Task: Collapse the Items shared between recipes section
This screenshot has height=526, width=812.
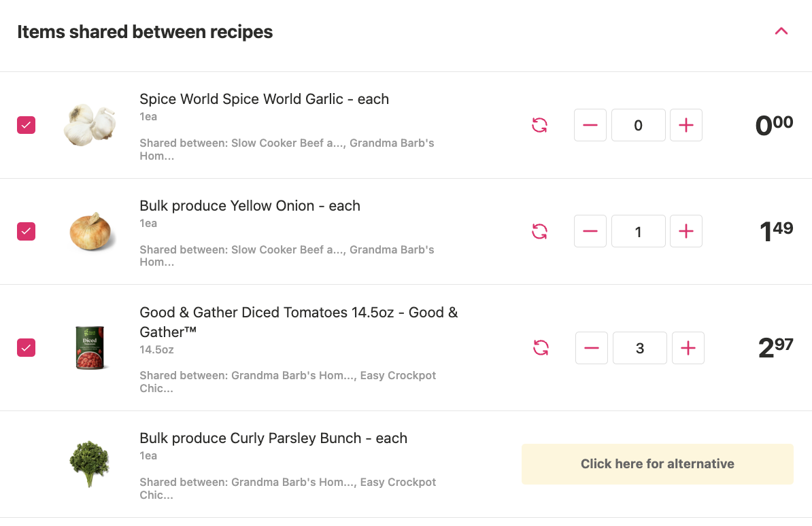Action: (x=781, y=31)
